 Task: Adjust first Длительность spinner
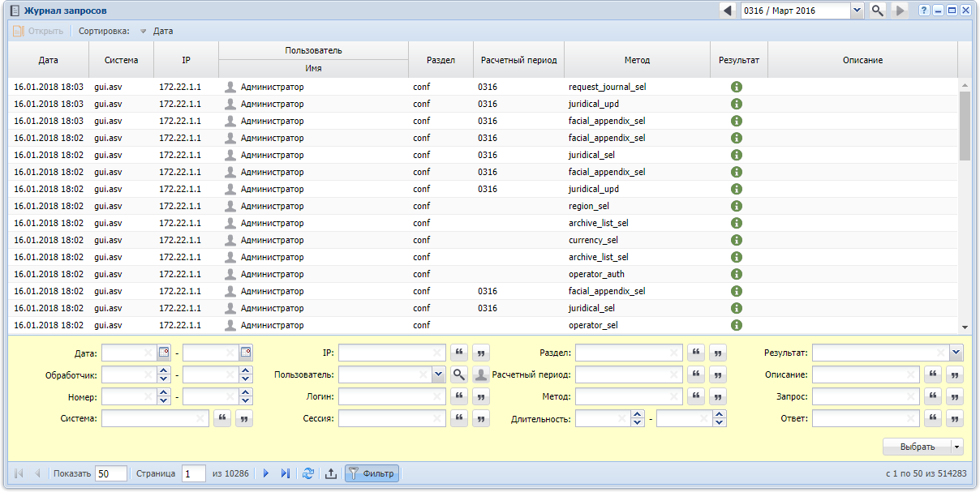point(638,418)
